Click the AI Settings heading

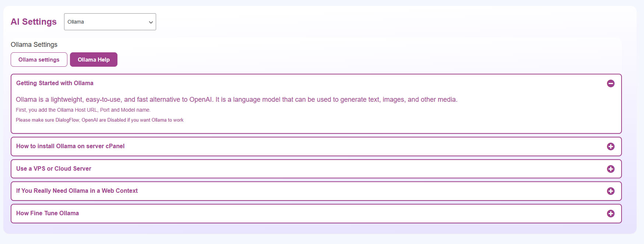[x=34, y=22]
